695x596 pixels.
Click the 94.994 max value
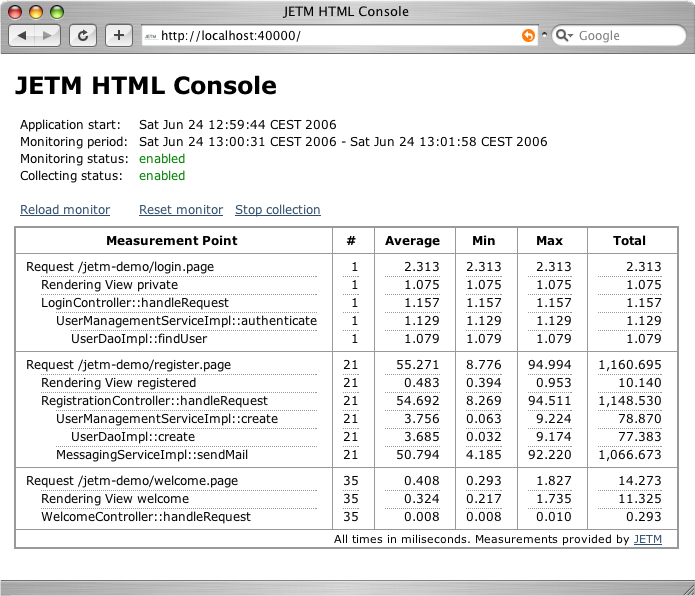(x=550, y=365)
